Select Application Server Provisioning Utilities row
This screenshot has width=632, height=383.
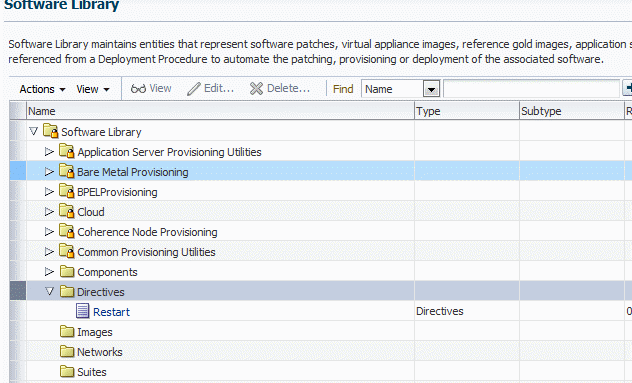click(x=321, y=152)
